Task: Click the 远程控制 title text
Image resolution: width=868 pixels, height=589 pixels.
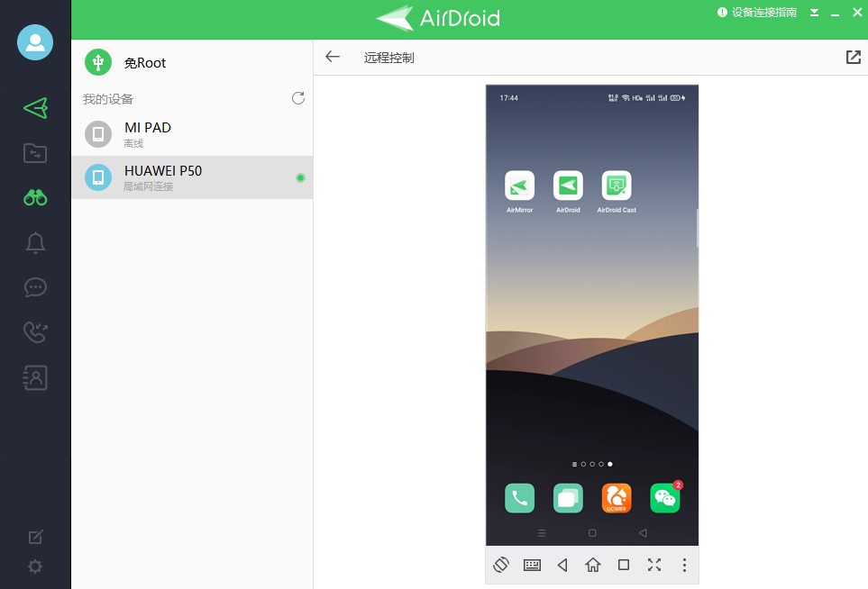Action: click(388, 58)
